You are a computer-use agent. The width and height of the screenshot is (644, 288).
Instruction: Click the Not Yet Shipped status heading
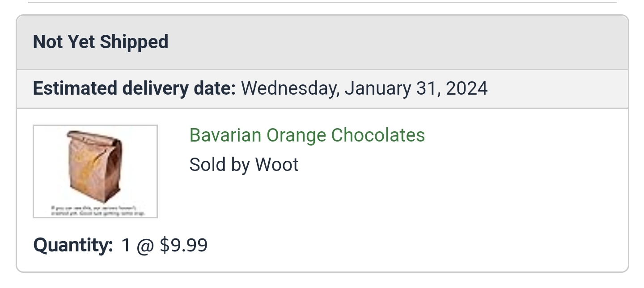[x=101, y=42]
